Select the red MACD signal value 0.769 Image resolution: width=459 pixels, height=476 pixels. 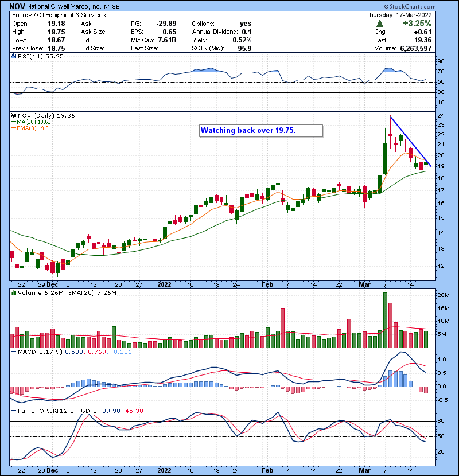(97, 352)
